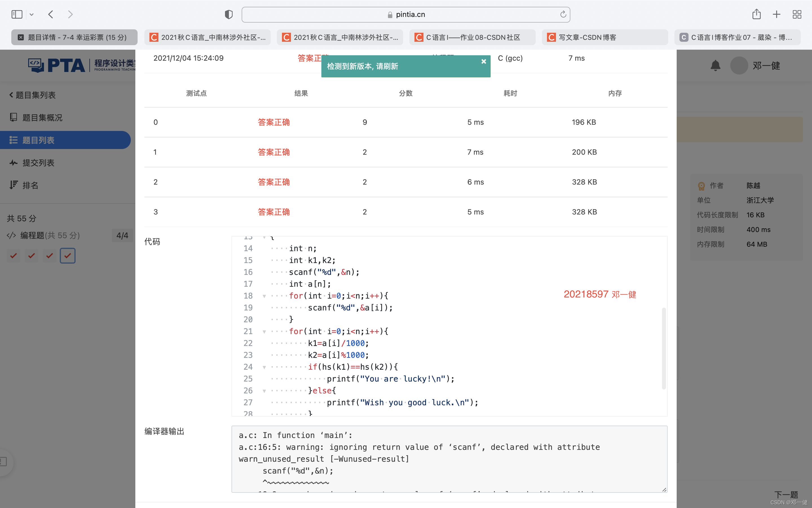The width and height of the screenshot is (812, 508).
Task: Click the user avatar circle
Action: point(739,65)
